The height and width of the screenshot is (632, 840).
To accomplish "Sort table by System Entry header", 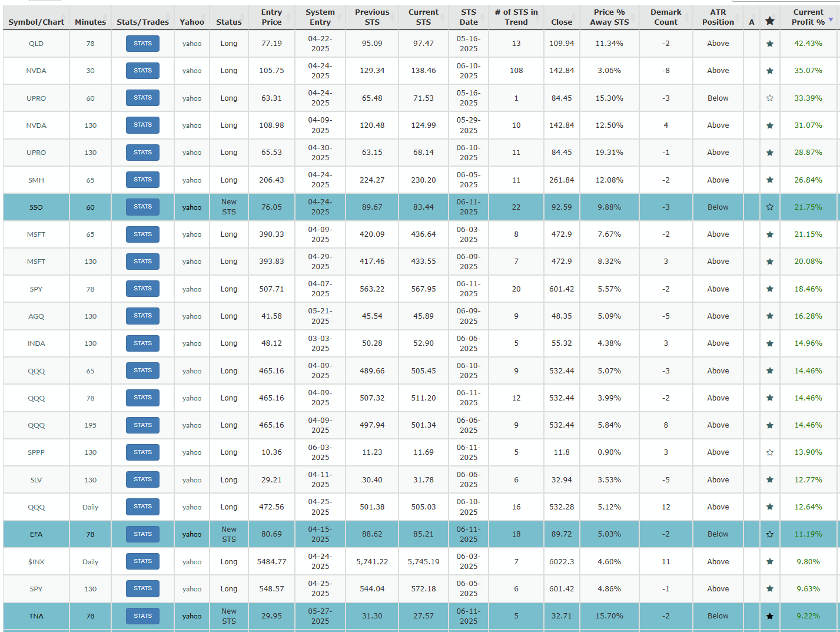I will (320, 17).
